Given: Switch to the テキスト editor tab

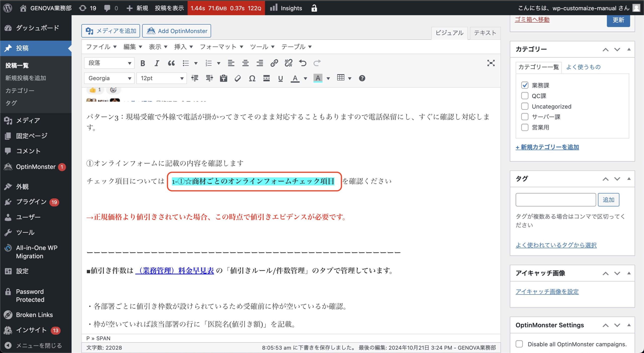Looking at the screenshot, I should (485, 33).
